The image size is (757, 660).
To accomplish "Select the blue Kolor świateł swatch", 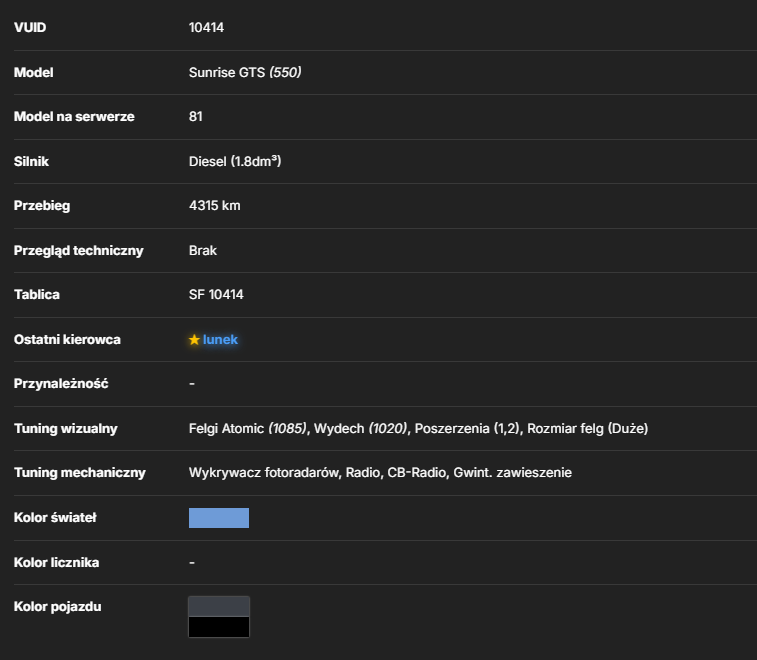I will tap(219, 518).
